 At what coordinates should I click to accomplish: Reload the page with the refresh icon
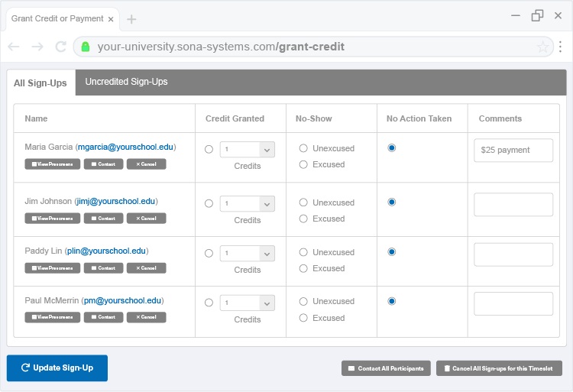tap(60, 47)
